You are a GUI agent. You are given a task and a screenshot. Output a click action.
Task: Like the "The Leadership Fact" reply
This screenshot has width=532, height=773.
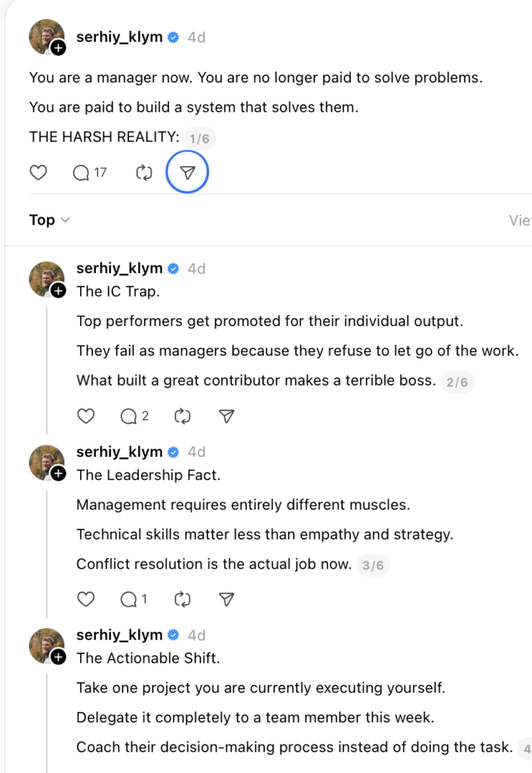86,599
